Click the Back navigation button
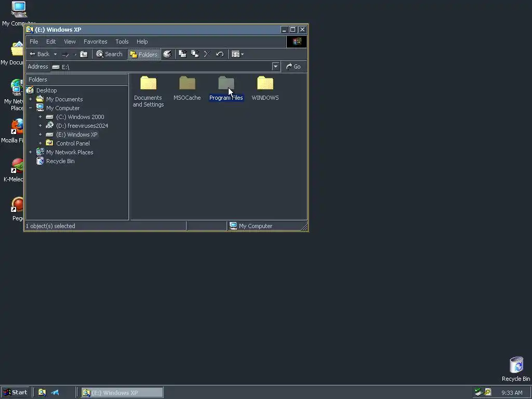532x399 pixels. click(39, 54)
